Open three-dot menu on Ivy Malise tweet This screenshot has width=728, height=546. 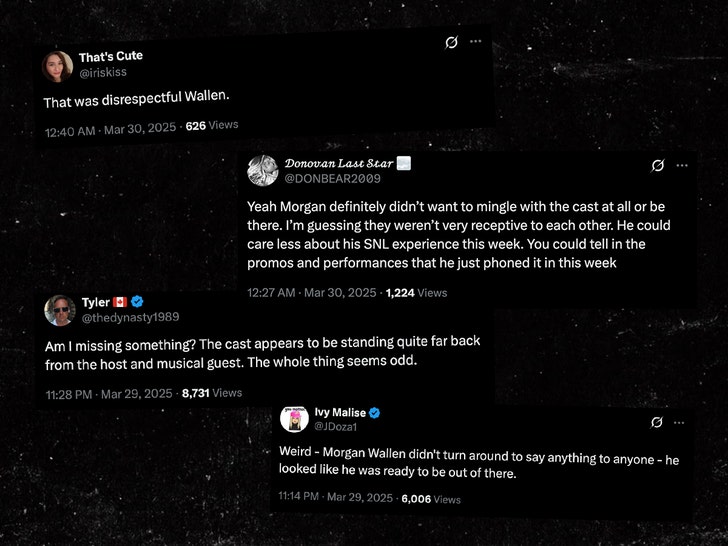coord(681,422)
